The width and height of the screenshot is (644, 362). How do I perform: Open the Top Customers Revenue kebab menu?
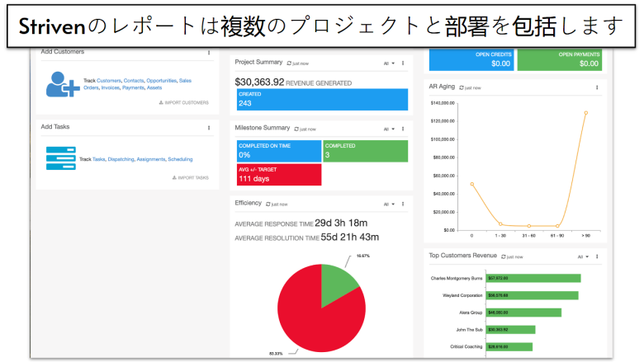[x=597, y=256]
